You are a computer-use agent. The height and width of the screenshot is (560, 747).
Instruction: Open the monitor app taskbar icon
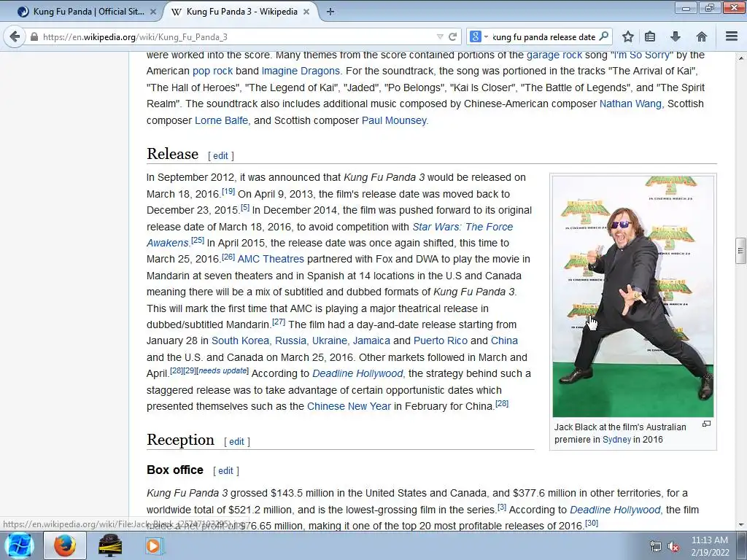click(110, 545)
